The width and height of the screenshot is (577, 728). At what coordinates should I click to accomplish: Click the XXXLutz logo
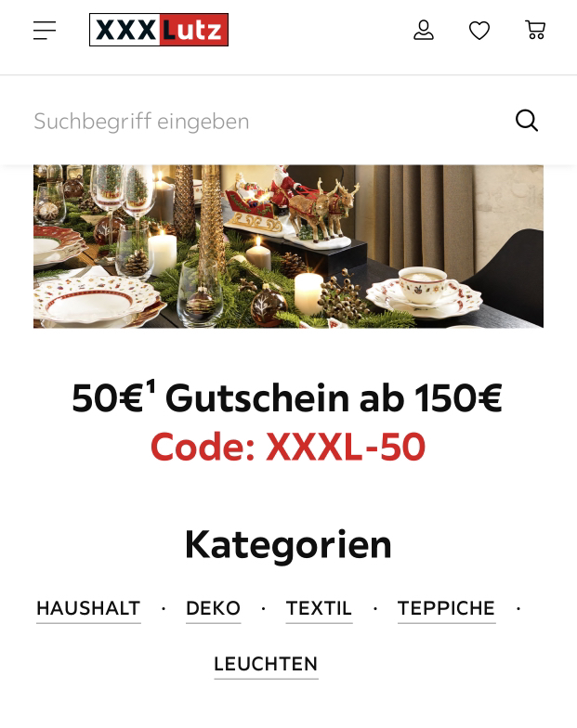pyautogui.click(x=158, y=30)
